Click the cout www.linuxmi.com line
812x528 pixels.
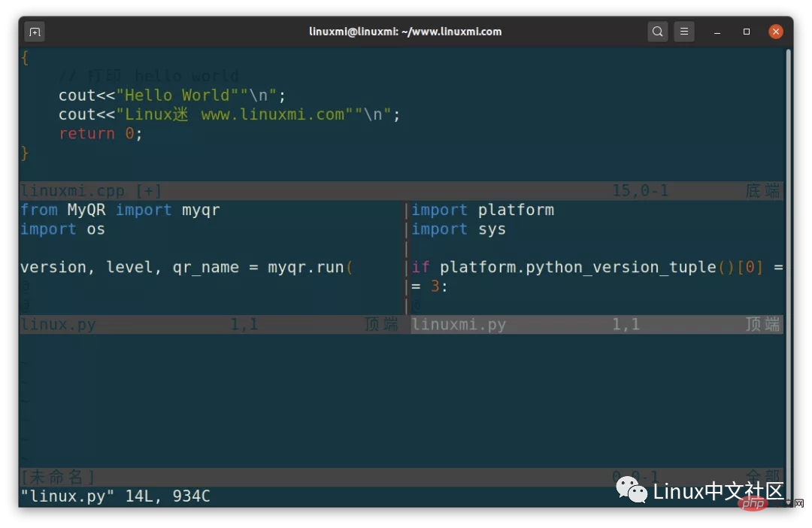coord(229,114)
